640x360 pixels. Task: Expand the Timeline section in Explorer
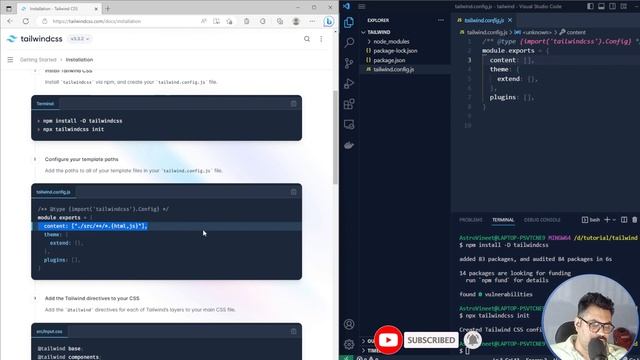pyautogui.click(x=369, y=350)
